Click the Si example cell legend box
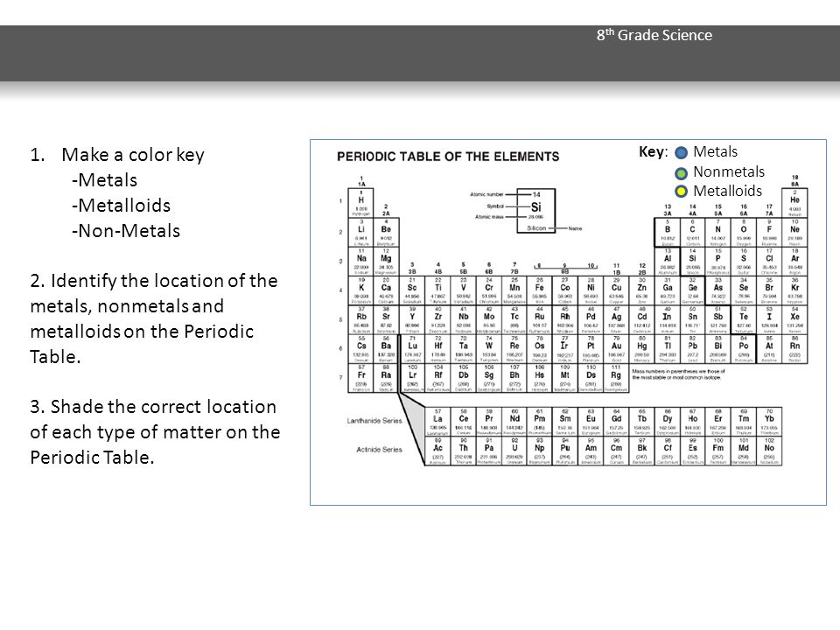The height and width of the screenshot is (630, 840). (x=535, y=211)
